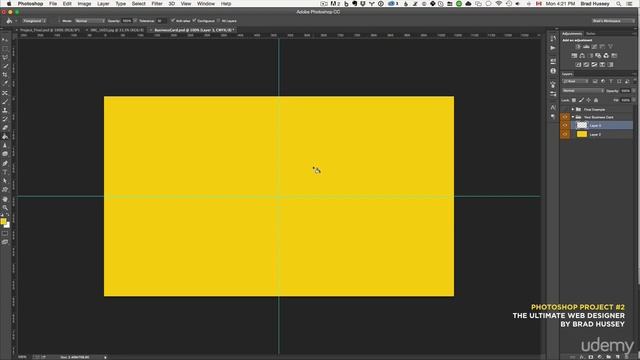This screenshot has height=360, width=640.
Task: Add a Hue/Saturation adjustment
Action: pyautogui.click(x=574, y=56)
